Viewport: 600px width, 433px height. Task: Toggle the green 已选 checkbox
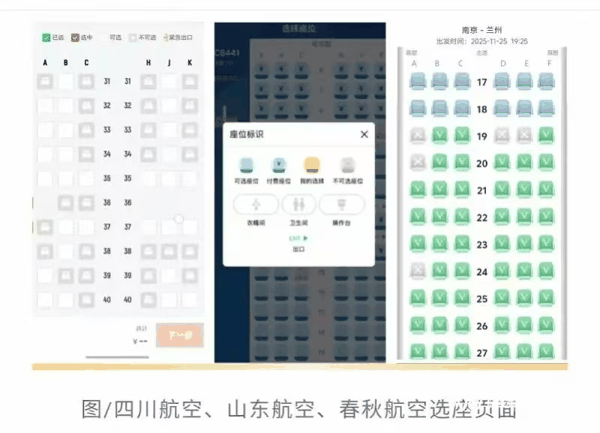[x=46, y=37]
